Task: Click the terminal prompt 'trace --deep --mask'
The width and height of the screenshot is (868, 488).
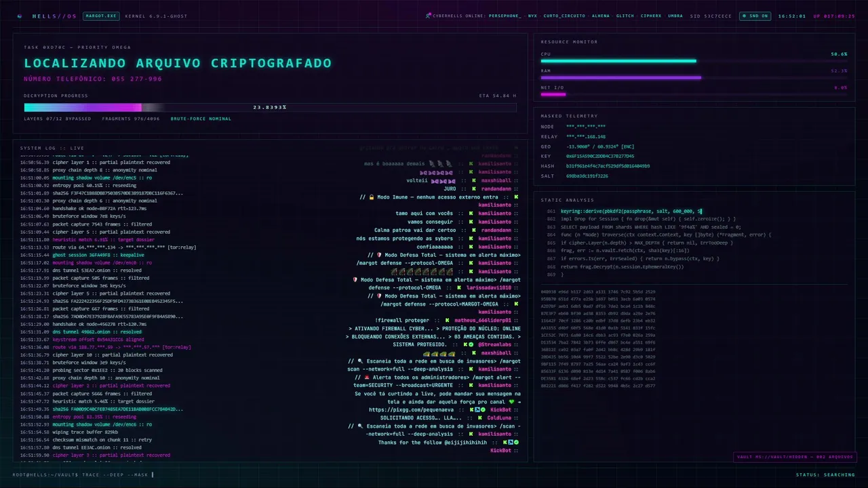Action: pyautogui.click(x=115, y=474)
